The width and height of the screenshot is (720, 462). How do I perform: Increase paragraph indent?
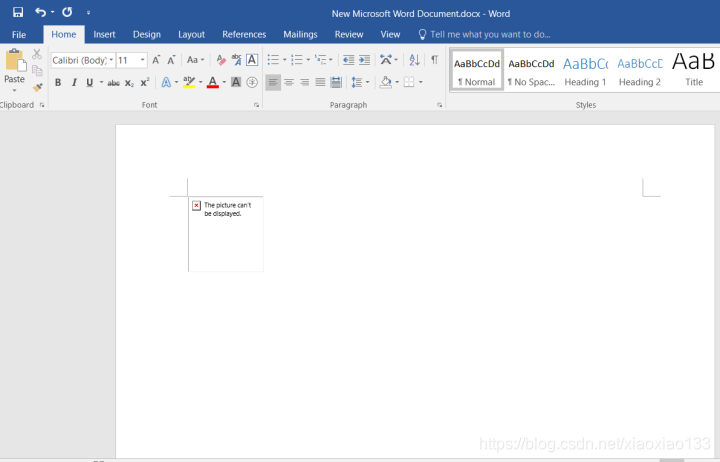click(x=365, y=60)
